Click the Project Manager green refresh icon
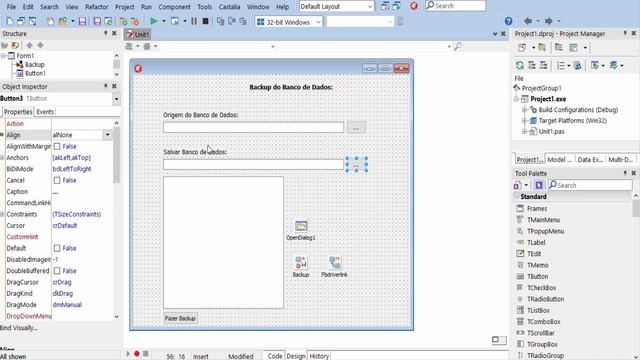640x360 pixels. pos(520,65)
